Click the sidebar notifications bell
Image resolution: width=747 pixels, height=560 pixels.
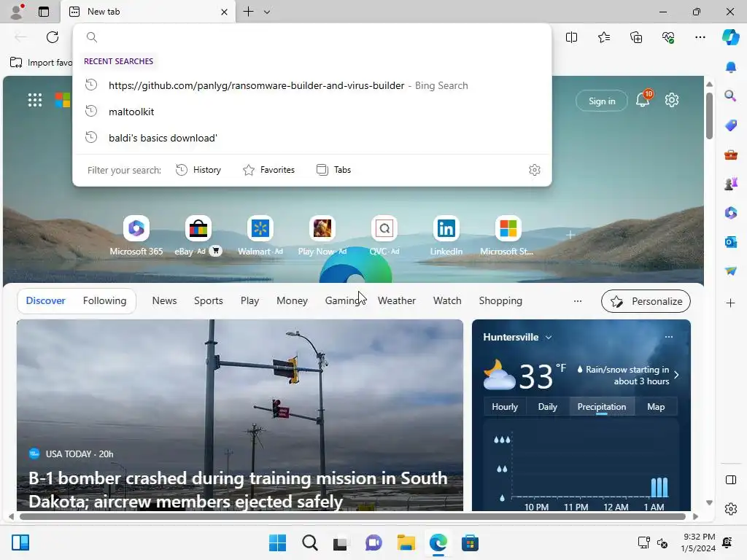(730, 67)
